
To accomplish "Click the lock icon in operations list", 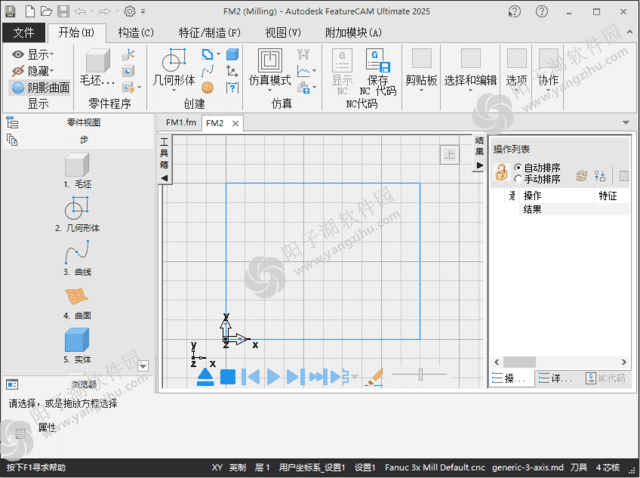I will point(501,172).
